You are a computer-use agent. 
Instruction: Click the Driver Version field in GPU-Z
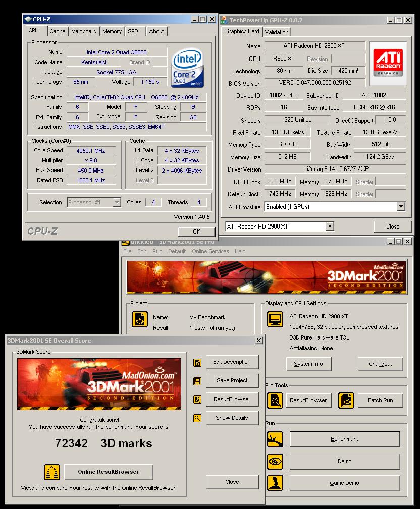click(x=335, y=169)
